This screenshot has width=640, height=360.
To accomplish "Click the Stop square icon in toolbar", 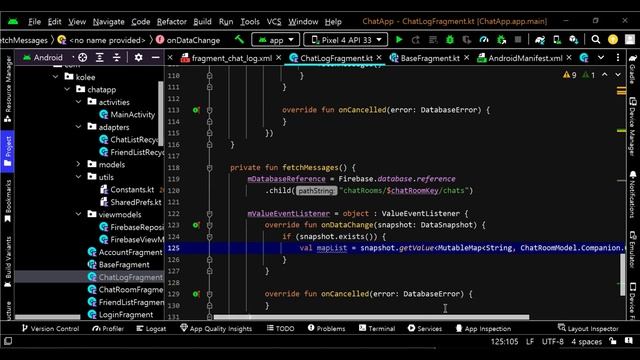I will pyautogui.click(x=518, y=40).
